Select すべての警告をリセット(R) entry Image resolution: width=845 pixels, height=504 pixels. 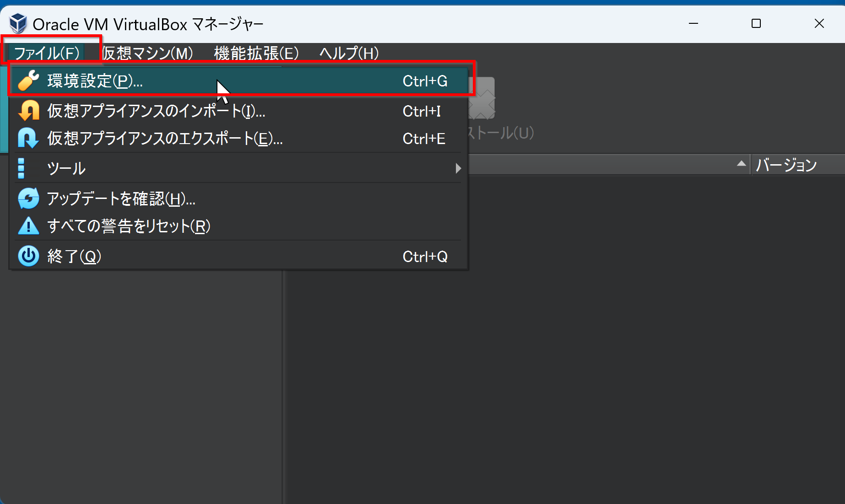click(239, 226)
